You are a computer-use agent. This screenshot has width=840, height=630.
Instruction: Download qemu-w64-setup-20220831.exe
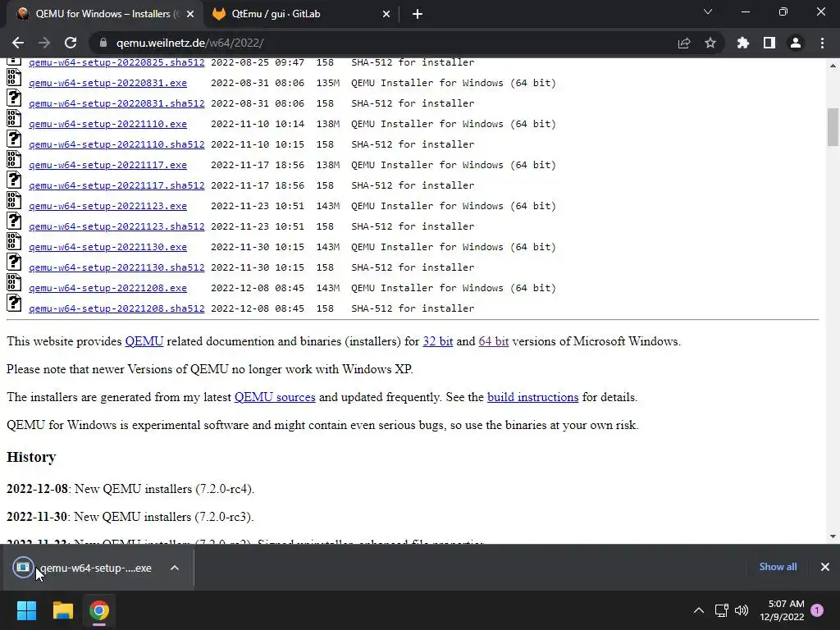(x=107, y=83)
